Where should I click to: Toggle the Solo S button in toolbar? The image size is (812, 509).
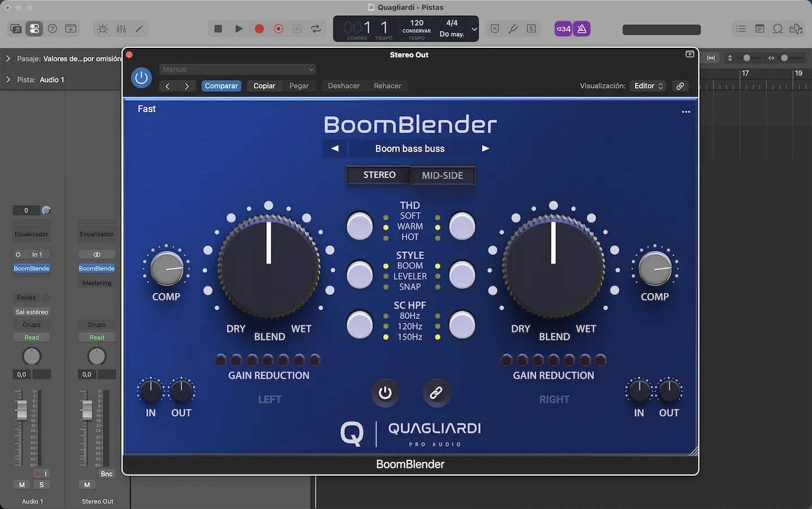pyautogui.click(x=531, y=29)
